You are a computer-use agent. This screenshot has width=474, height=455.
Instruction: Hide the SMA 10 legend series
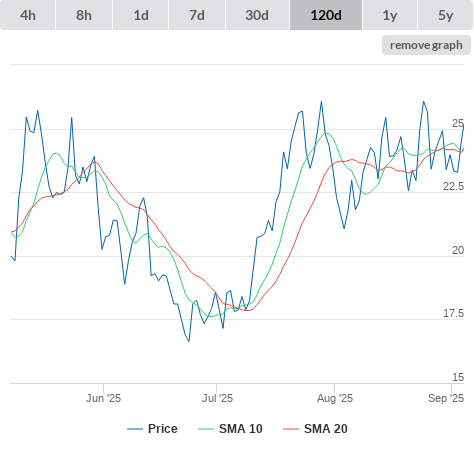(x=230, y=429)
